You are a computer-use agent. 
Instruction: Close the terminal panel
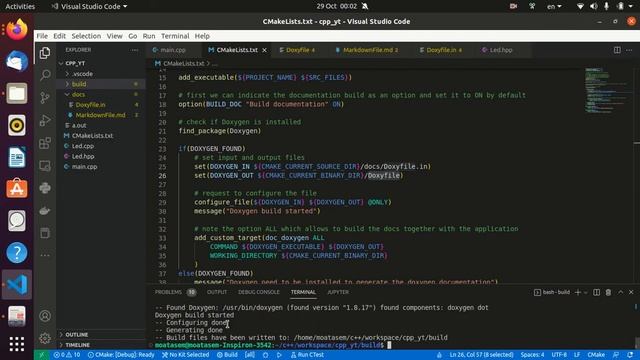point(631,292)
